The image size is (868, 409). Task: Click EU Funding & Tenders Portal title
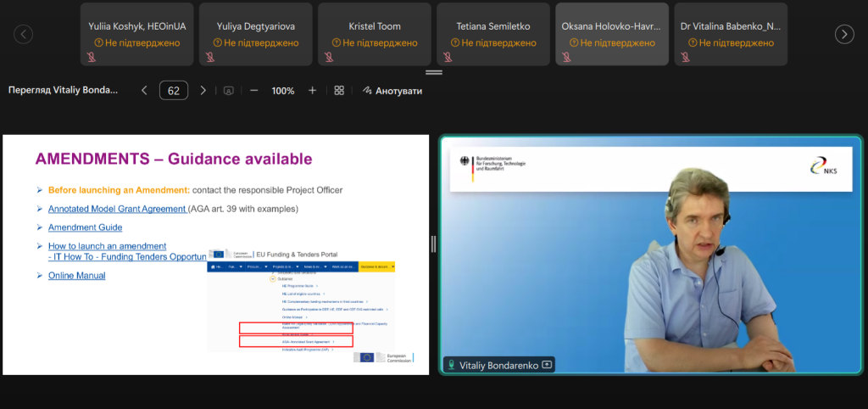297,255
